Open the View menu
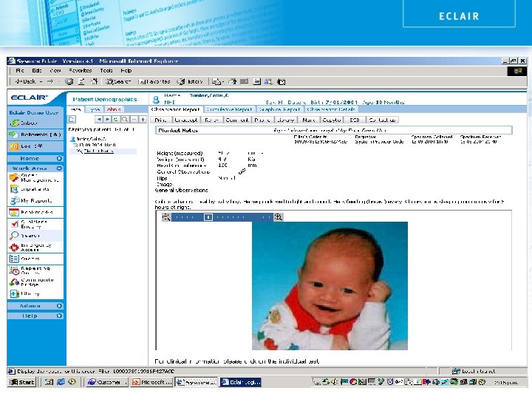 (x=55, y=71)
